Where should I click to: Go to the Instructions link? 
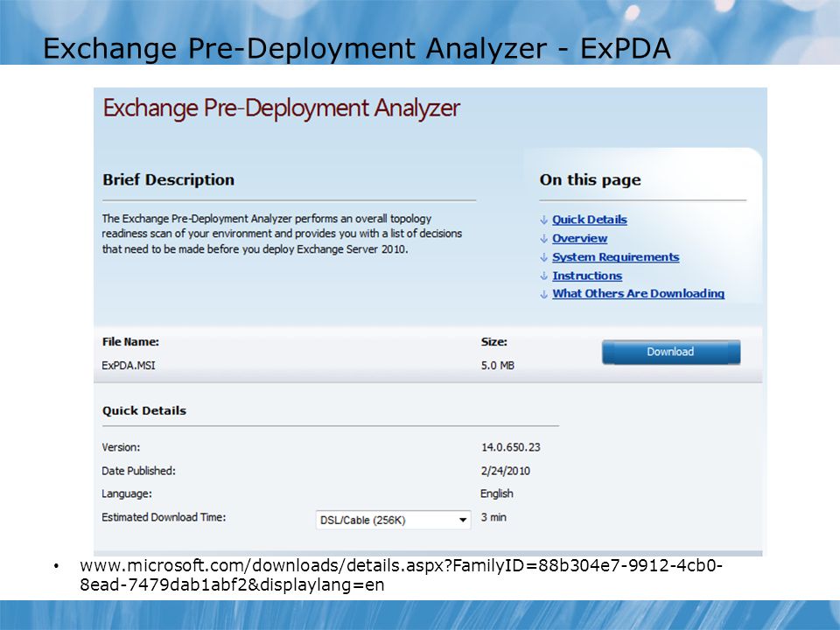coord(587,276)
